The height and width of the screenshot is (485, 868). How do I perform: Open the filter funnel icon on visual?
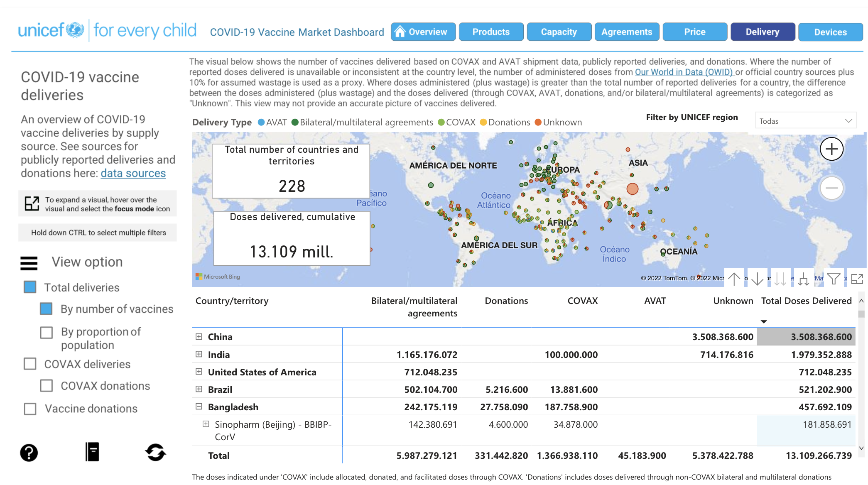[834, 279]
